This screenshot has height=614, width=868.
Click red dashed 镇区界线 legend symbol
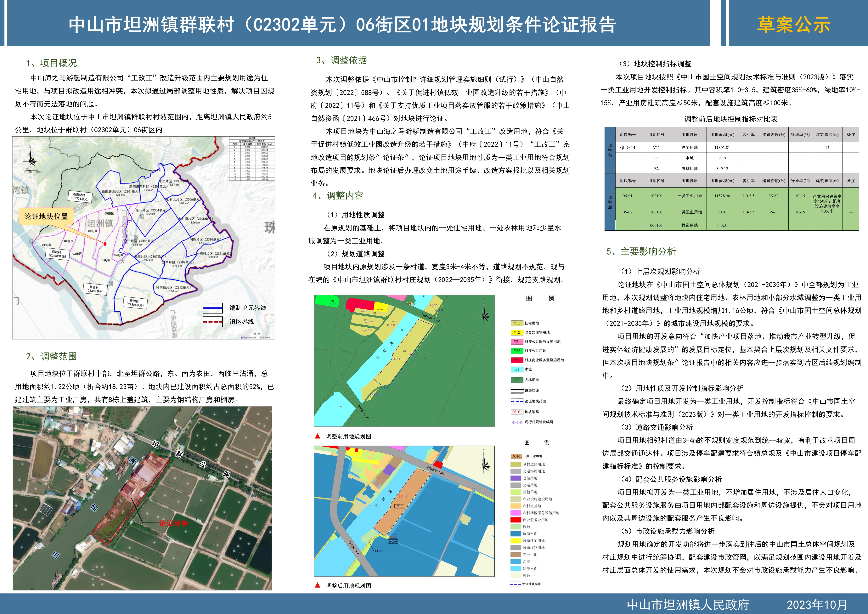[x=212, y=322]
